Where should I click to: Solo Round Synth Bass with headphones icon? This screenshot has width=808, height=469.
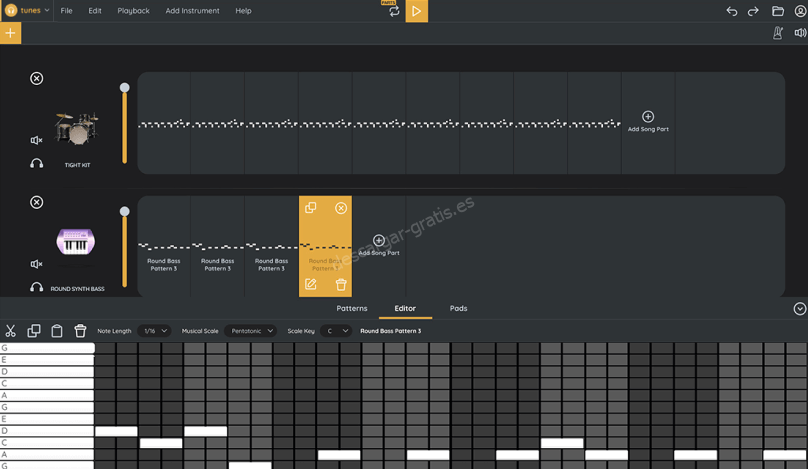37,287
